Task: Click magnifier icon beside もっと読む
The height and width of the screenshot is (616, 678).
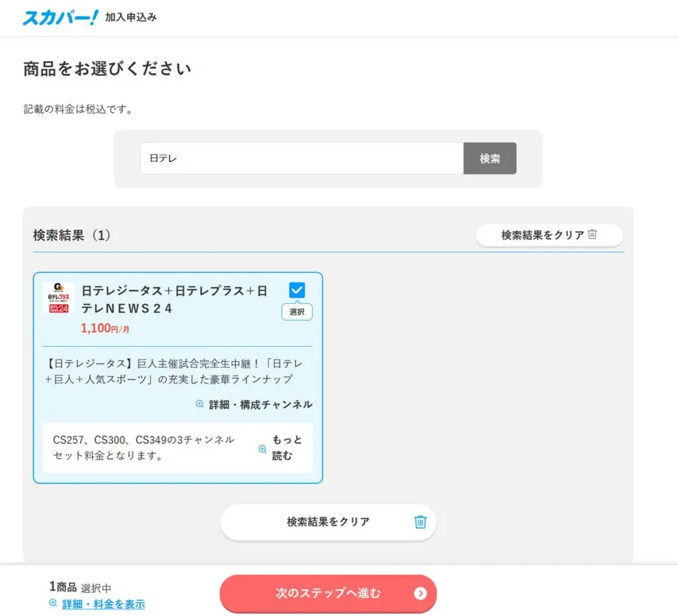Action: pyautogui.click(x=262, y=449)
